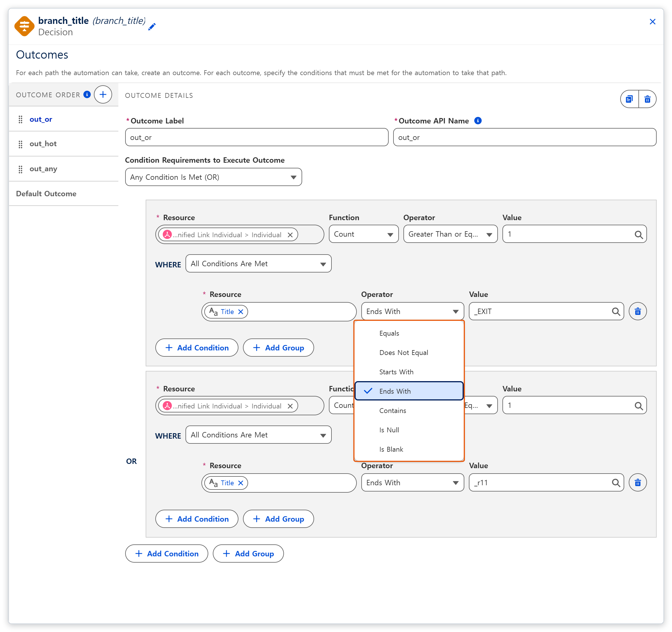Close the Decision dialog

652,22
